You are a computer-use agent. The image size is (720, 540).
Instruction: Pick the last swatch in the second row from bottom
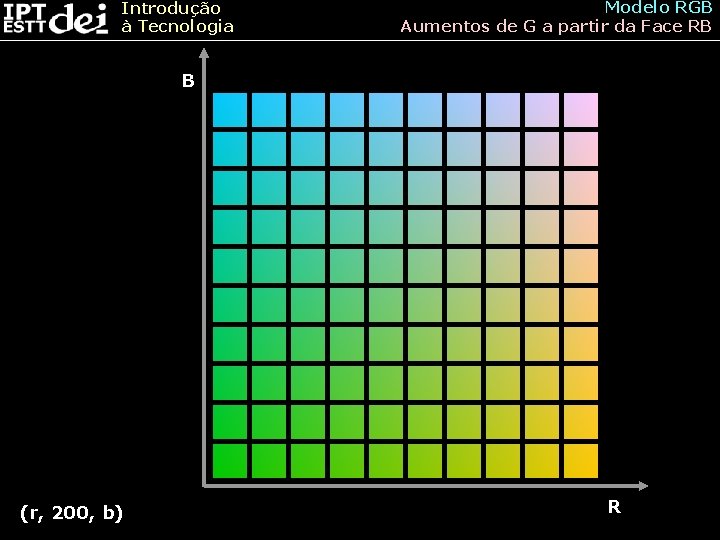point(581,422)
